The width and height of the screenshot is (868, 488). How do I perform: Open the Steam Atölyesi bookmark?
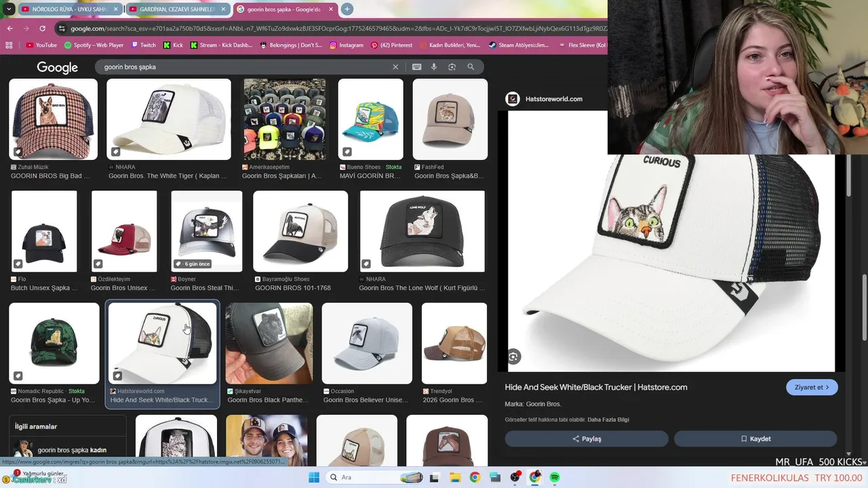518,45
